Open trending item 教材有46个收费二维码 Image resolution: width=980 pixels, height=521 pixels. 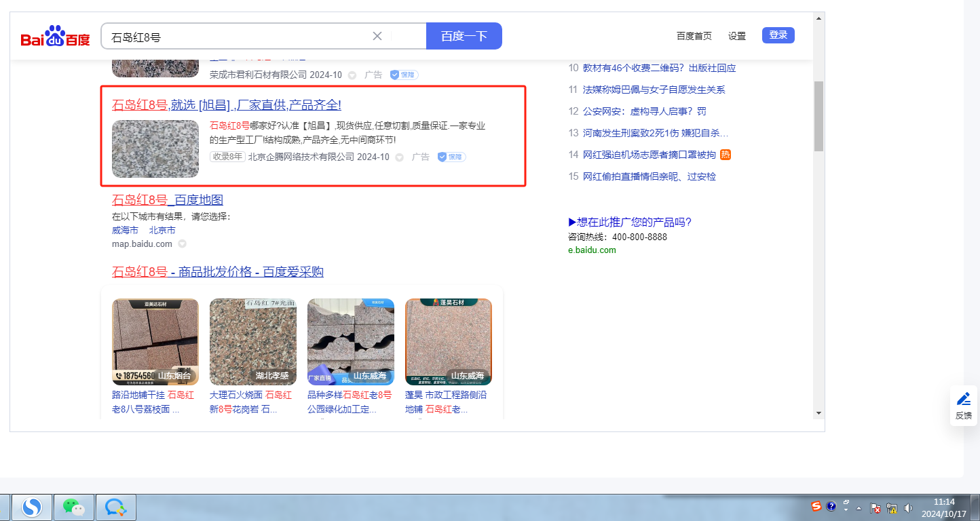660,68
